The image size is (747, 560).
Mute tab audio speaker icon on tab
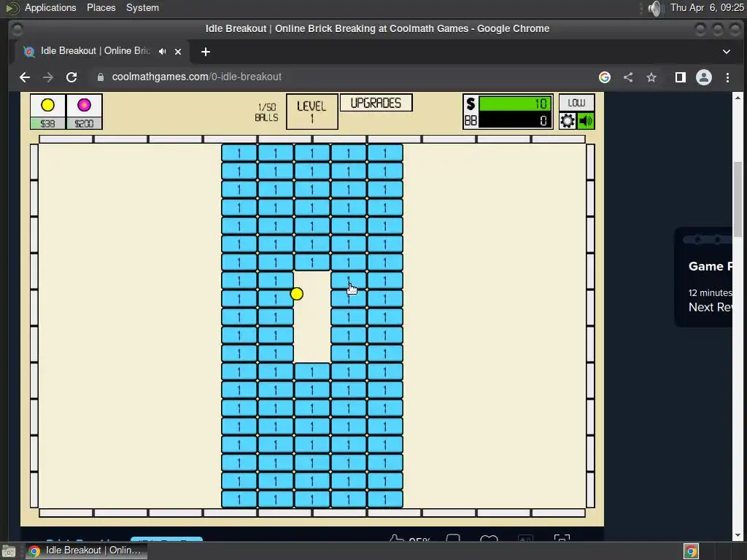point(163,52)
